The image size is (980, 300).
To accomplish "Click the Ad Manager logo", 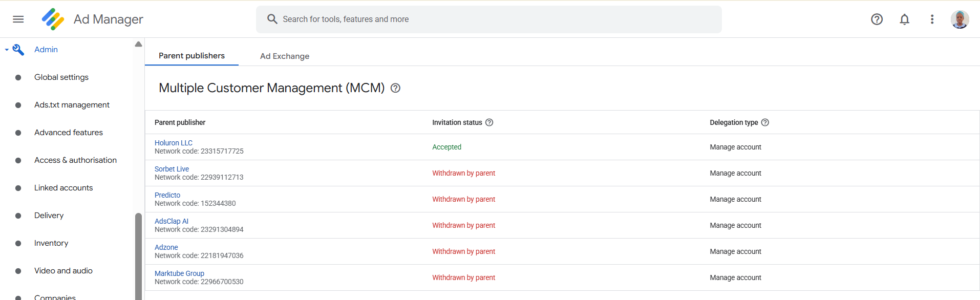I will click(x=53, y=19).
